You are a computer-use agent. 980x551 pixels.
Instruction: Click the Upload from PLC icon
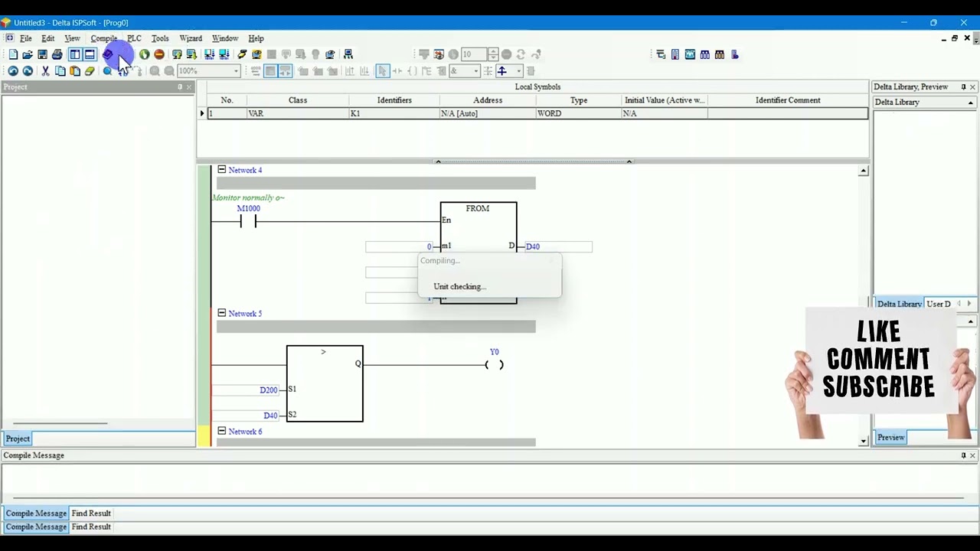click(177, 54)
